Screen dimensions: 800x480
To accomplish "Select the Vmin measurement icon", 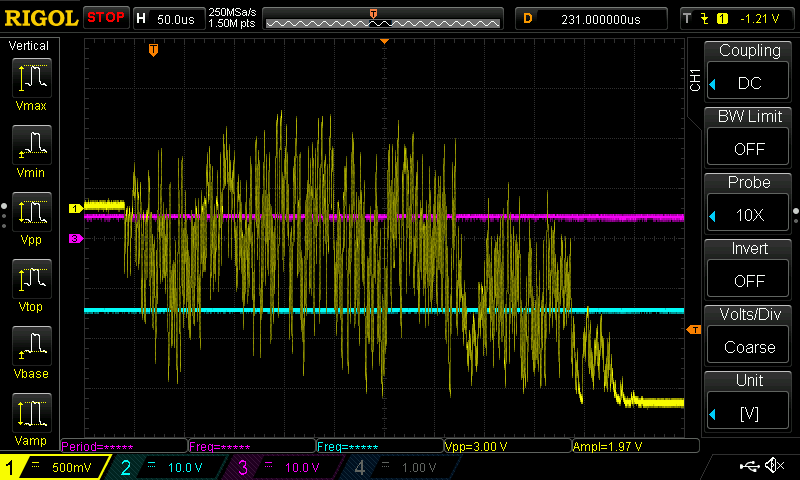I will (x=32, y=144).
